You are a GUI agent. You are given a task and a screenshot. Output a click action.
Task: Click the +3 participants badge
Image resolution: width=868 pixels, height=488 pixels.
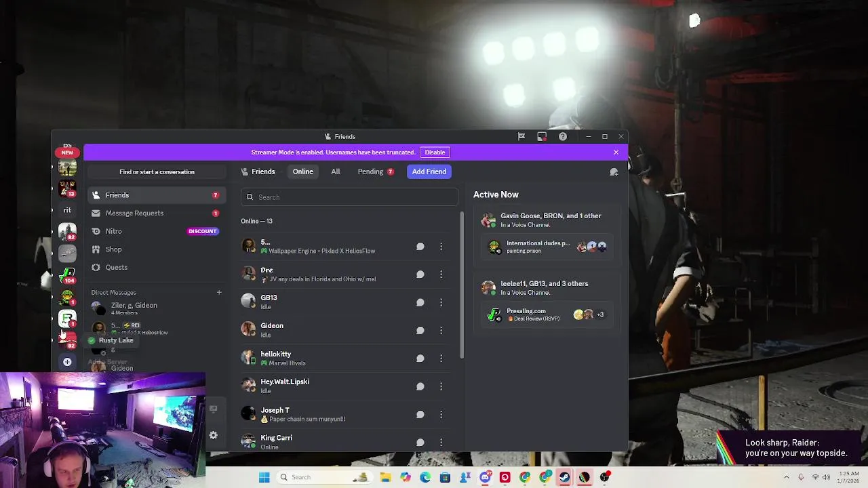[600, 314]
